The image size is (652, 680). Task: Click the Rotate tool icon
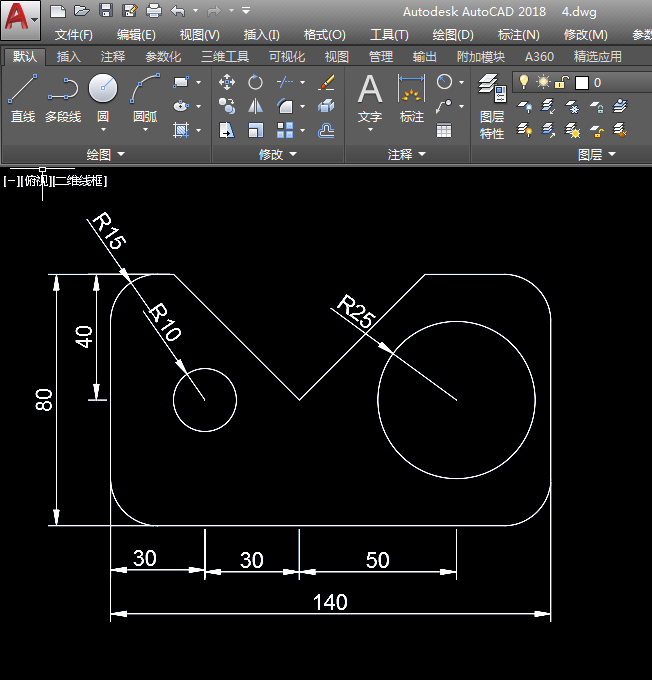click(256, 82)
